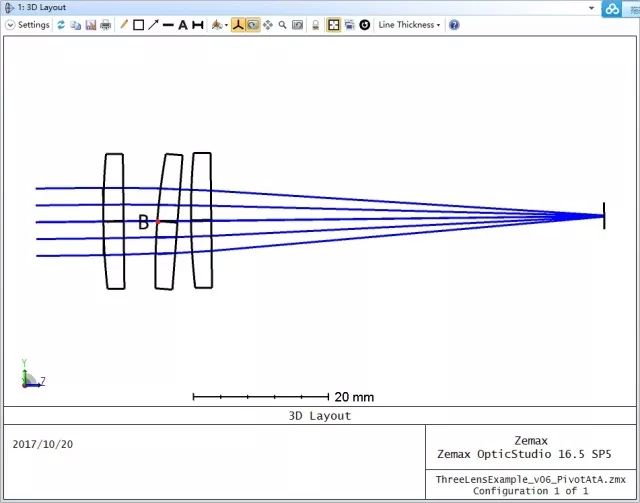Toggle the highlighted button right of axis rotation
Screen dimensions: 640x503
253,25
